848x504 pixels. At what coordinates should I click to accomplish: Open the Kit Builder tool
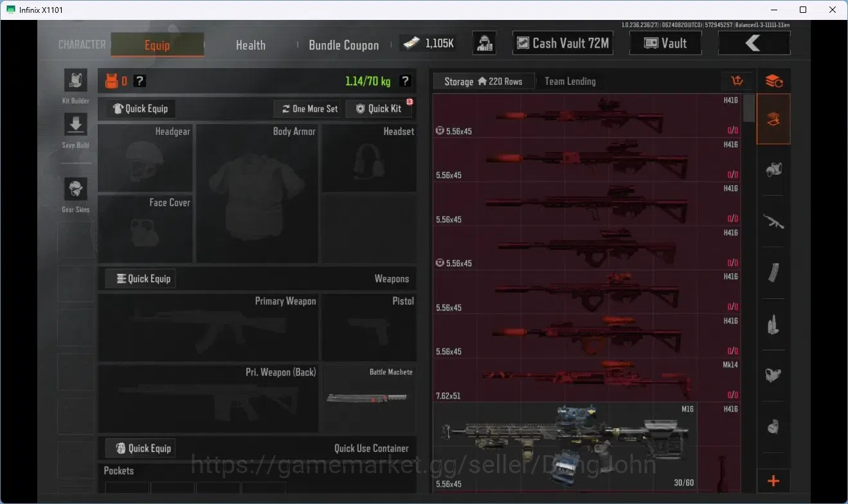point(76,80)
